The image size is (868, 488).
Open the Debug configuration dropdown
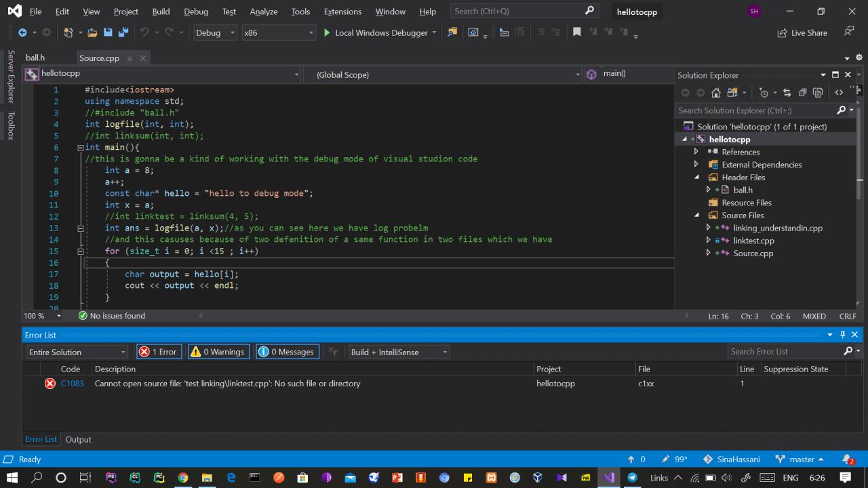pos(214,32)
